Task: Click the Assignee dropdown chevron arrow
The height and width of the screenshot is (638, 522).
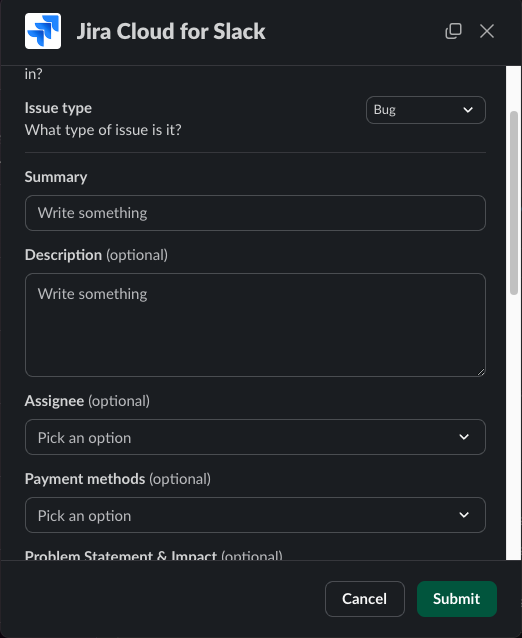Action: click(464, 437)
